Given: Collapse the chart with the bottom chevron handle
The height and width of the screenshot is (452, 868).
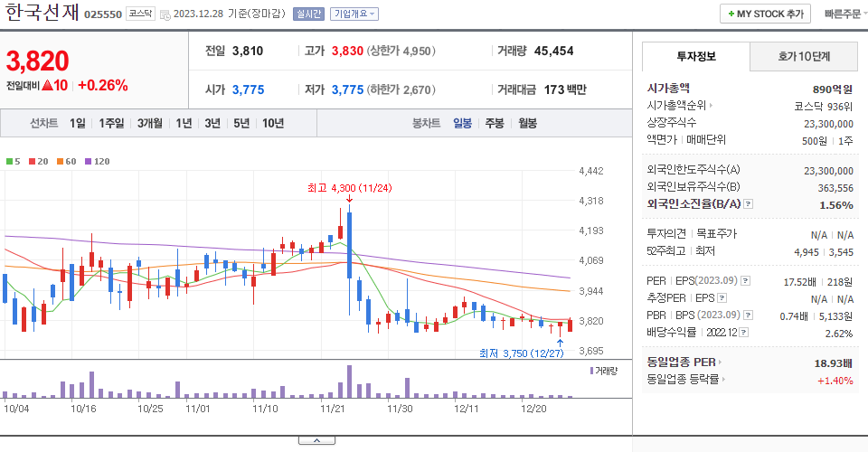Looking at the screenshot, I should [316, 440].
